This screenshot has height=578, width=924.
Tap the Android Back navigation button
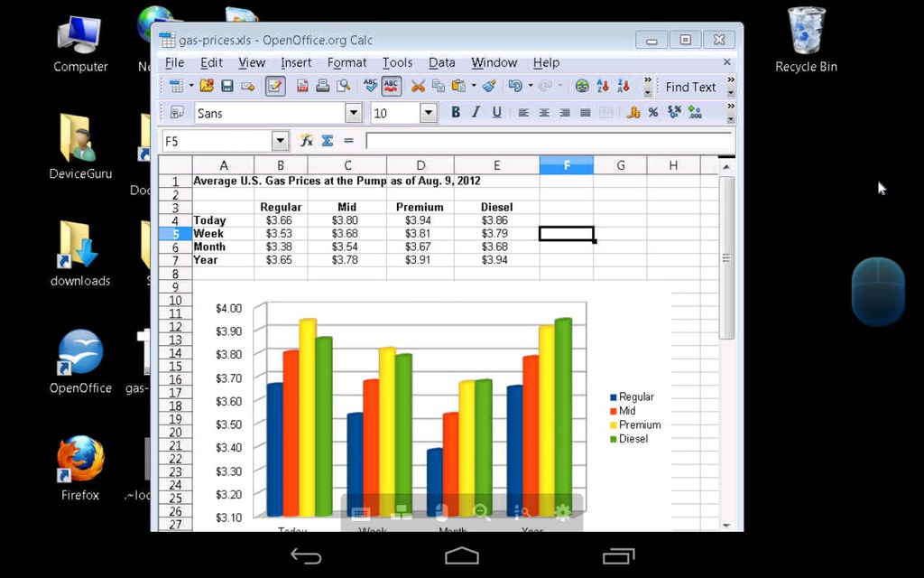tap(307, 556)
